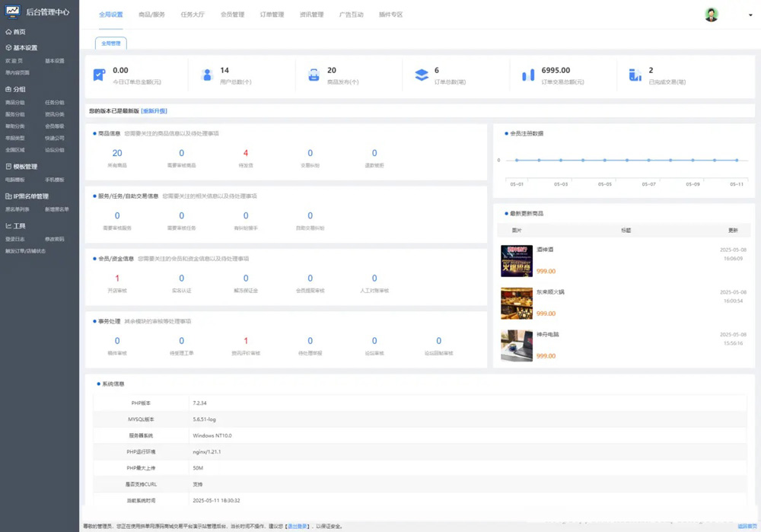The image size is (761, 532).
Task: Expand the 基本设置 sidebar section
Action: 21,48
